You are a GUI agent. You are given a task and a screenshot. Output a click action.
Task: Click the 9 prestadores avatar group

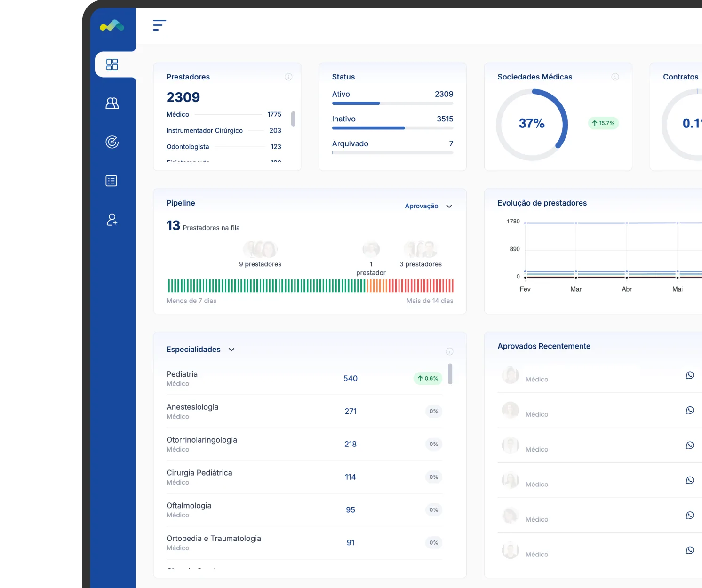260,249
